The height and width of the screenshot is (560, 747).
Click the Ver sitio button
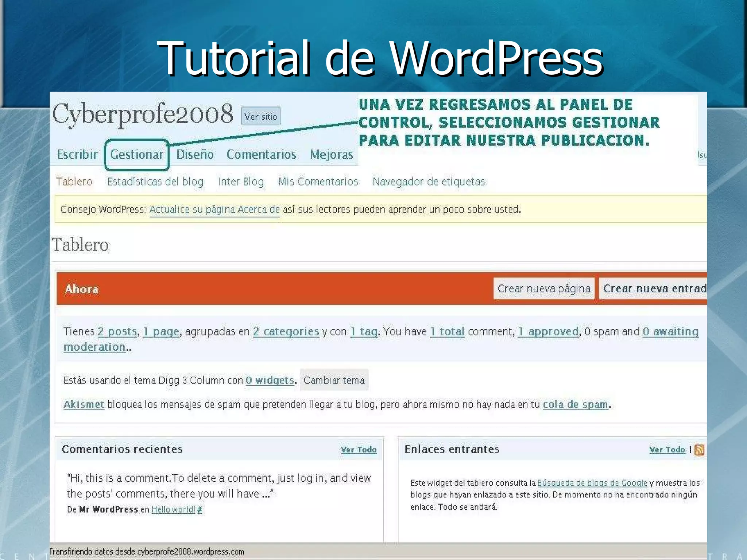261,116
